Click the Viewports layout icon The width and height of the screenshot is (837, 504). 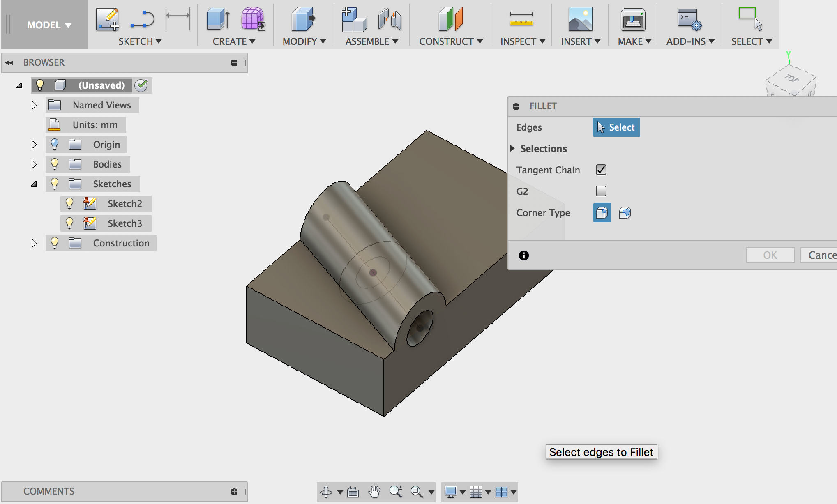(501, 492)
